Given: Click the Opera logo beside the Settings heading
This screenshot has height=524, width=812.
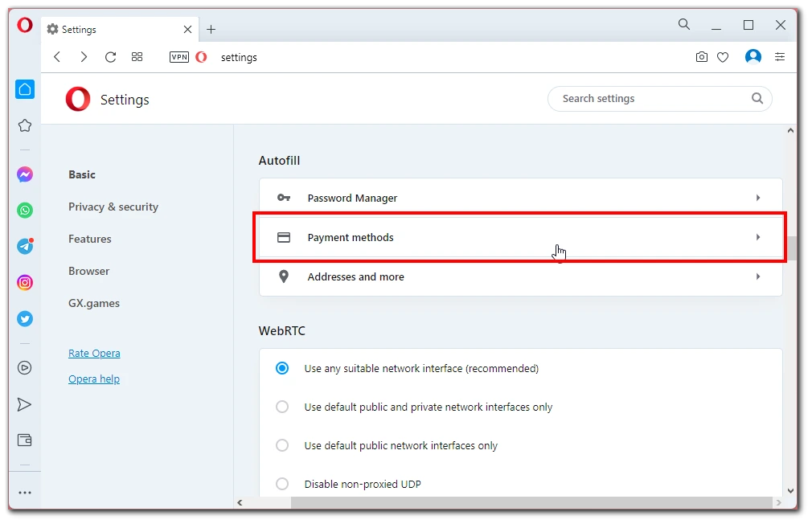Looking at the screenshot, I should (78, 99).
